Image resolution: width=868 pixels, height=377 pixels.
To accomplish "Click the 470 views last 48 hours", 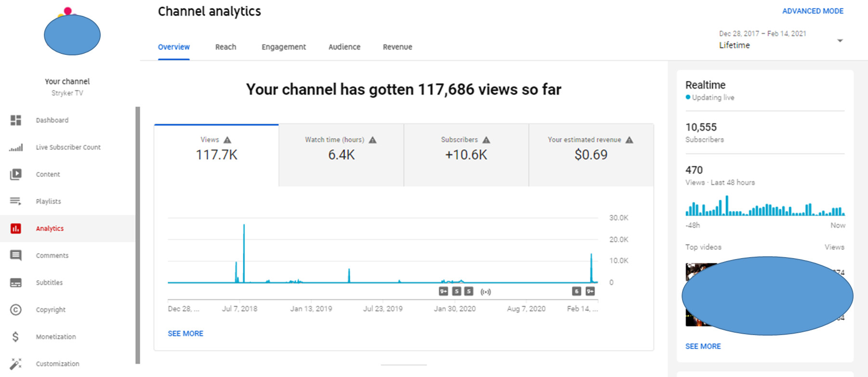I will (694, 170).
